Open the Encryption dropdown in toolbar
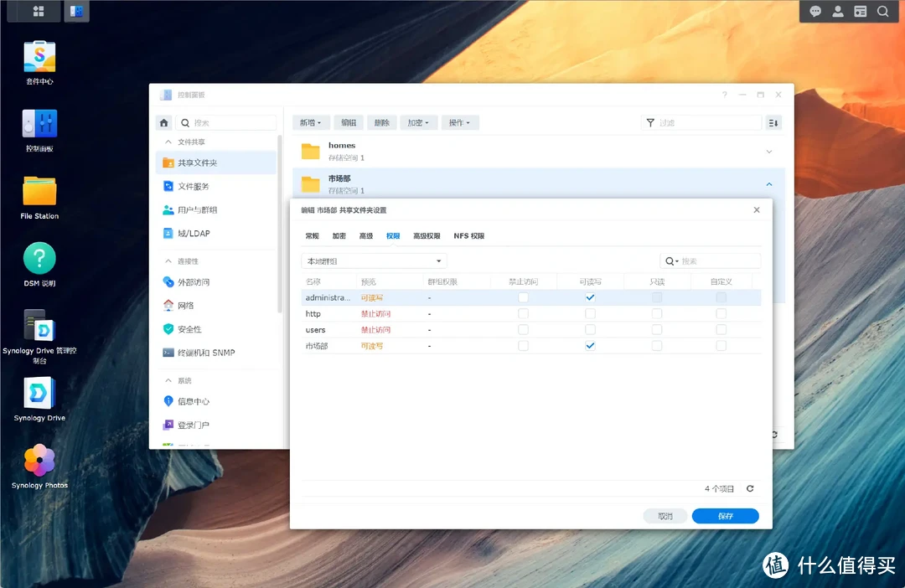This screenshot has width=905, height=588. point(417,122)
